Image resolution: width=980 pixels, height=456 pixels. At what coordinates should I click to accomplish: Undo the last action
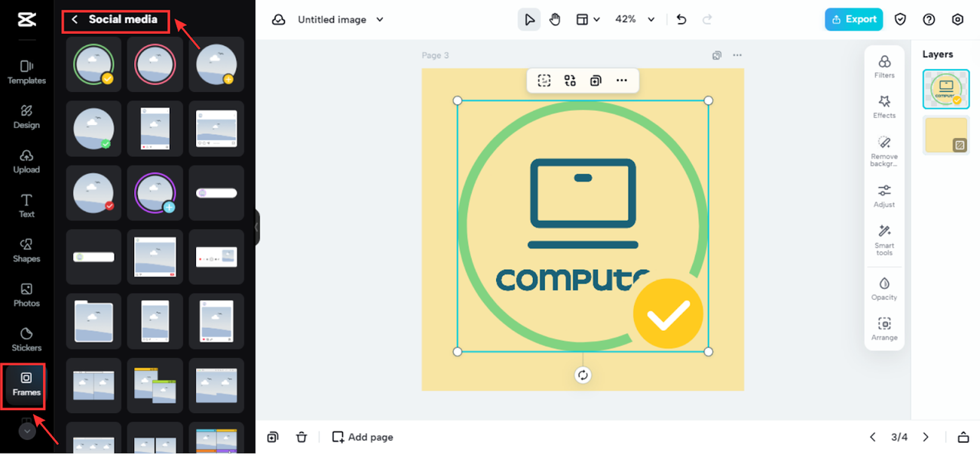pyautogui.click(x=681, y=19)
